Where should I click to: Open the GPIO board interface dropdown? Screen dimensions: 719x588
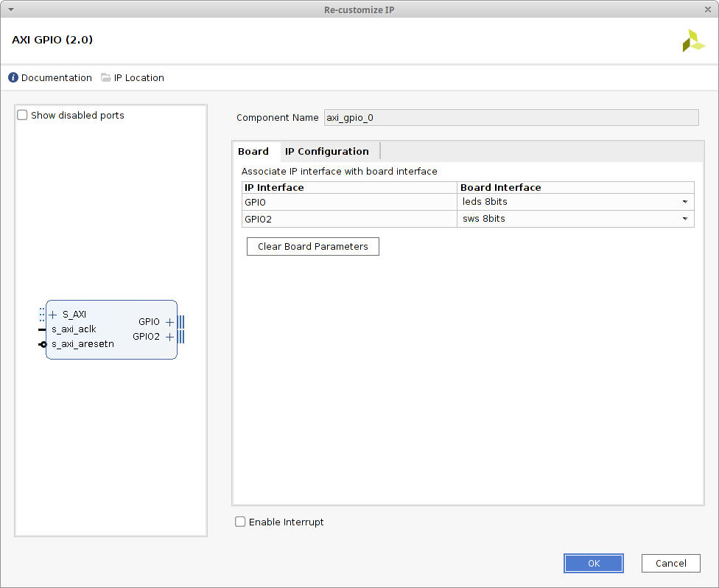click(x=684, y=202)
